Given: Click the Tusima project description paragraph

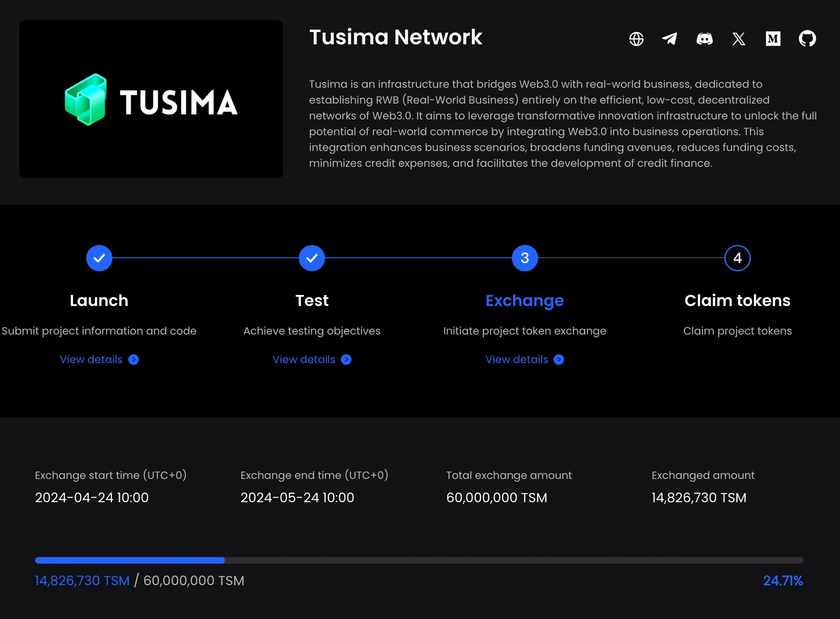Looking at the screenshot, I should [x=563, y=124].
